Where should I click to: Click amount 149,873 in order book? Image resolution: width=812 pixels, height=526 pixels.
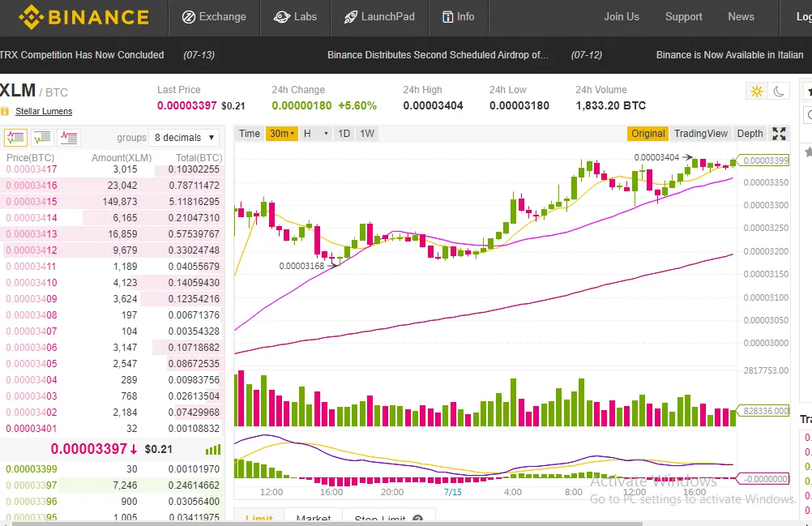120,201
